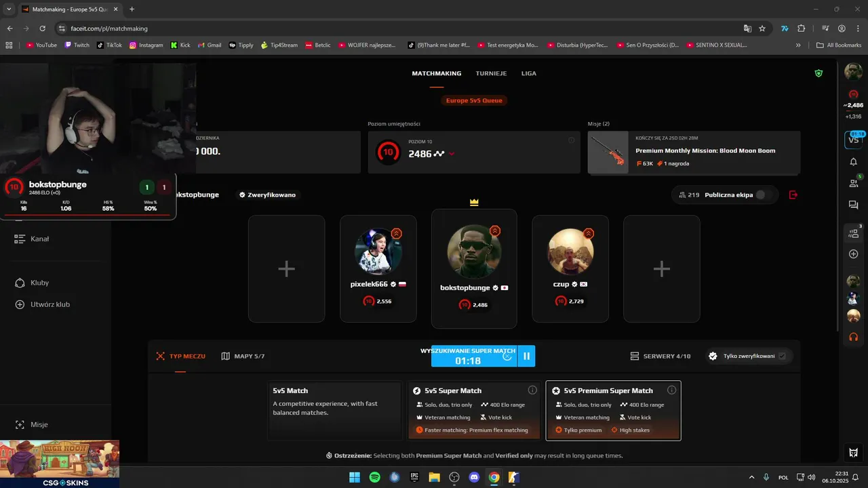The width and height of the screenshot is (868, 488).
Task: Click the Zweryfikowano verified badge
Action: 267,195
